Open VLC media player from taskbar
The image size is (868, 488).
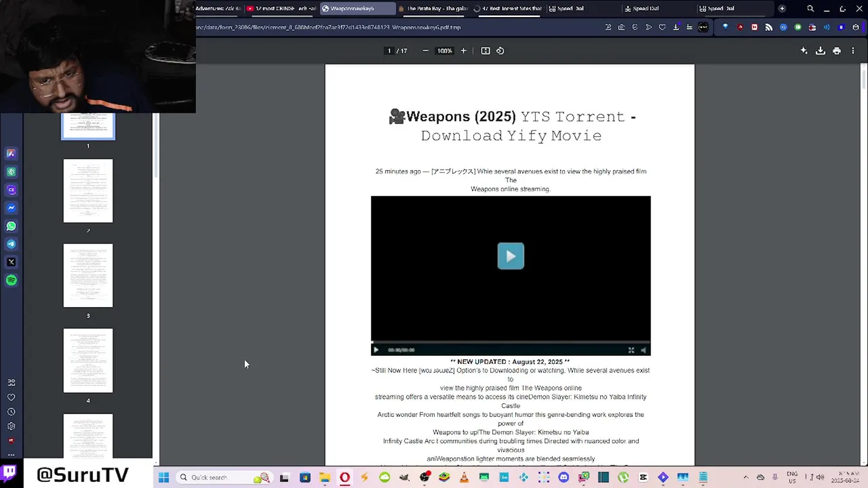[x=464, y=478]
